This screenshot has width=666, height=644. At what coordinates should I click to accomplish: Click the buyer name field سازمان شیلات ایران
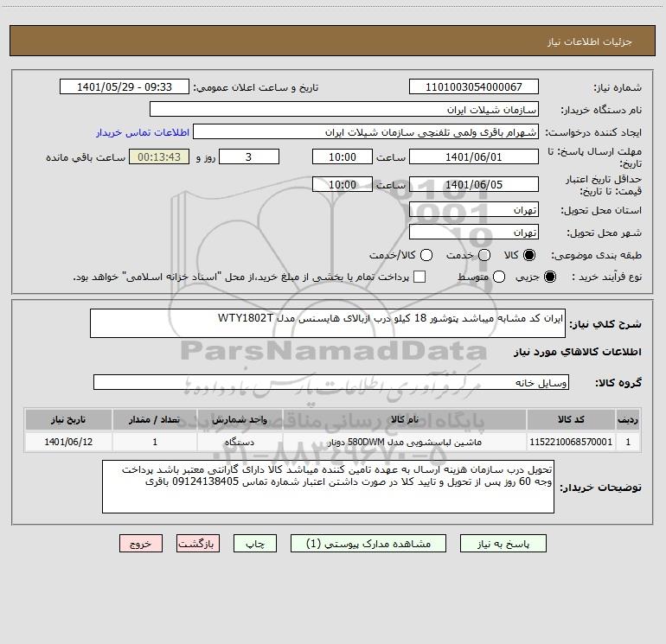344,109
